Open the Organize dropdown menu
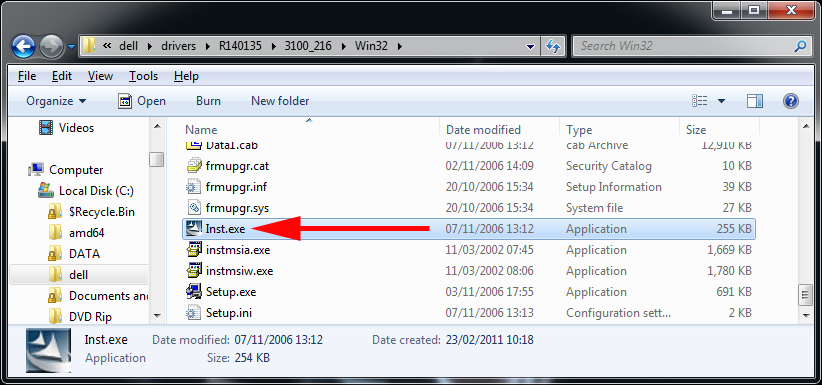The width and height of the screenshot is (822, 385). (x=56, y=101)
